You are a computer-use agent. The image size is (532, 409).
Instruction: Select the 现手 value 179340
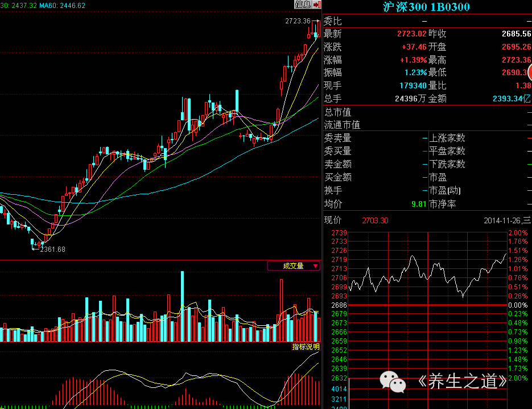tap(413, 85)
